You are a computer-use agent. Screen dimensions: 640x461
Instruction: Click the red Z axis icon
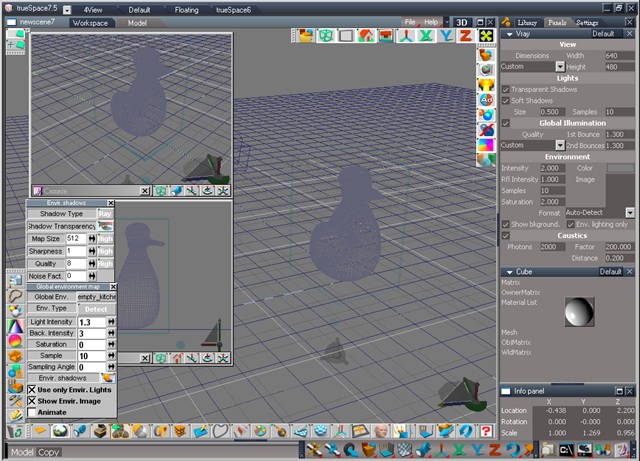tap(464, 35)
